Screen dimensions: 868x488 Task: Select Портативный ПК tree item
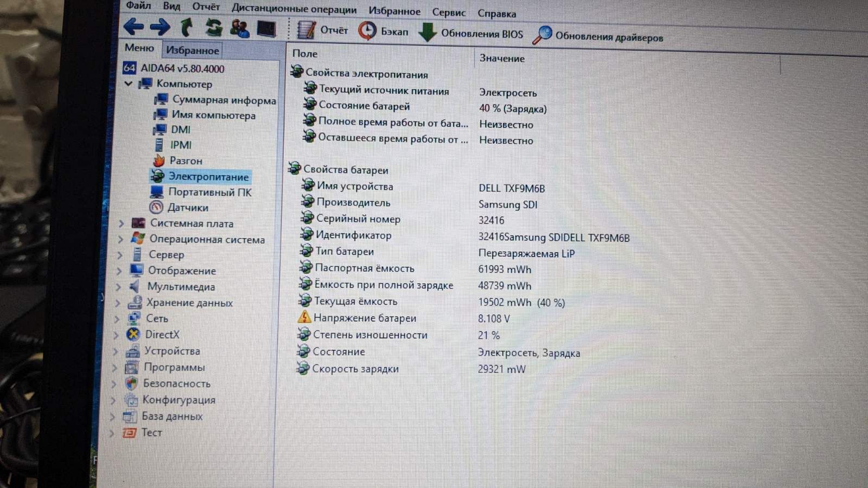(201, 192)
